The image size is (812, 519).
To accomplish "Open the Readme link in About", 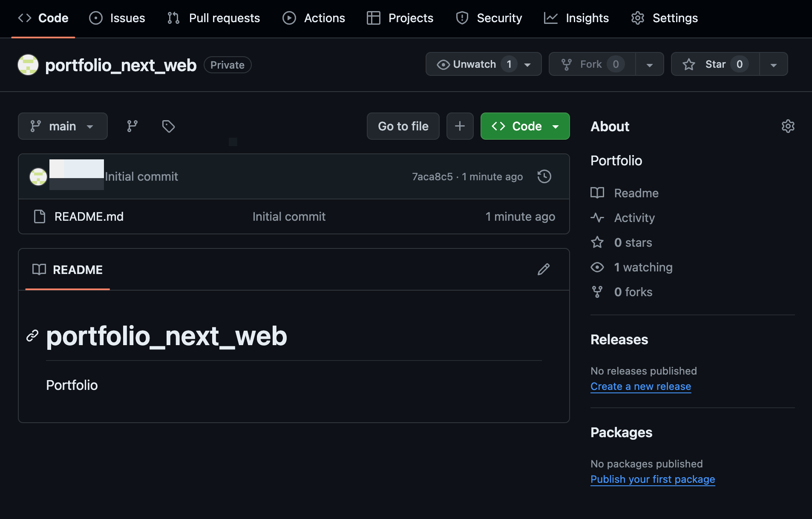I will click(625, 193).
